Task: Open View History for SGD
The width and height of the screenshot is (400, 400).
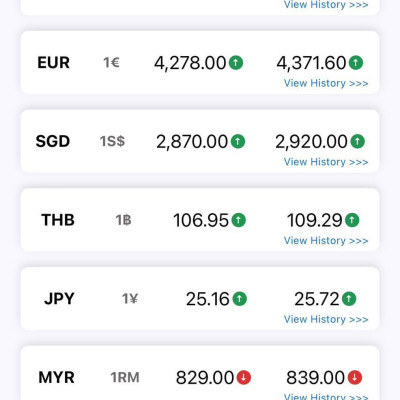Action: [x=326, y=162]
